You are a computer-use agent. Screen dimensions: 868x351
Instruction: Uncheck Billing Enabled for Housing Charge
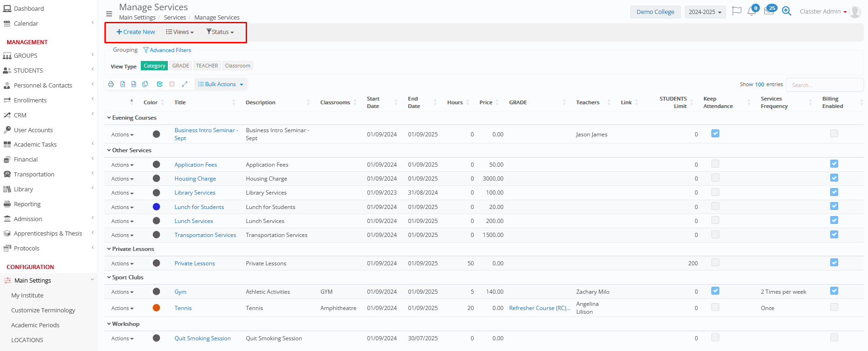tap(834, 178)
